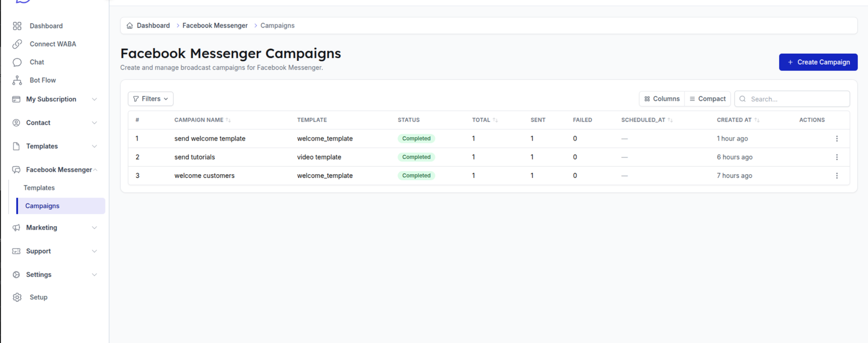Click 7 hours ago created time
The width and height of the screenshot is (868, 343).
pos(735,175)
